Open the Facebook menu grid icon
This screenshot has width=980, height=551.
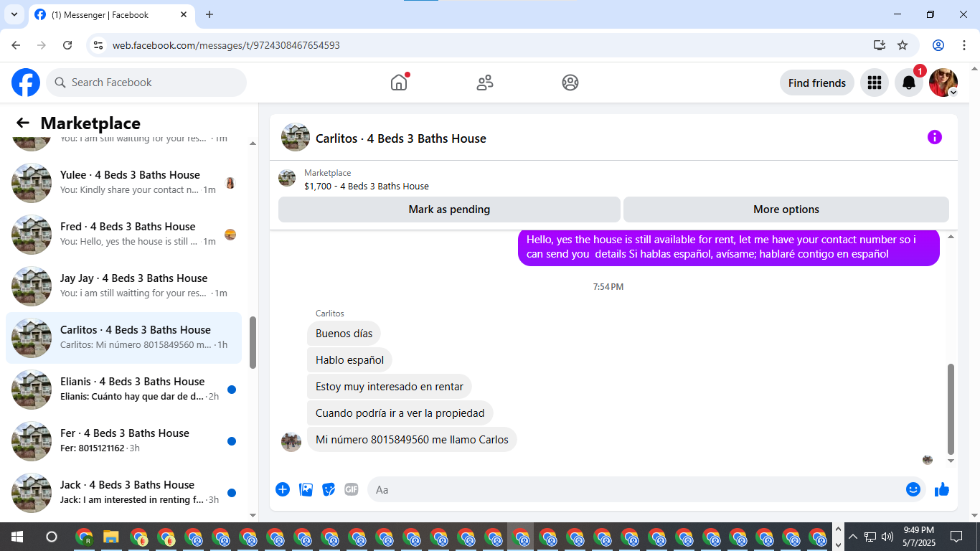(874, 83)
